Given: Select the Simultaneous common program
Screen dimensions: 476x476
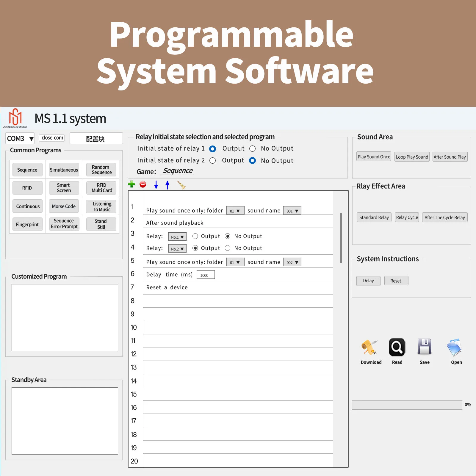Looking at the screenshot, I should [64, 170].
